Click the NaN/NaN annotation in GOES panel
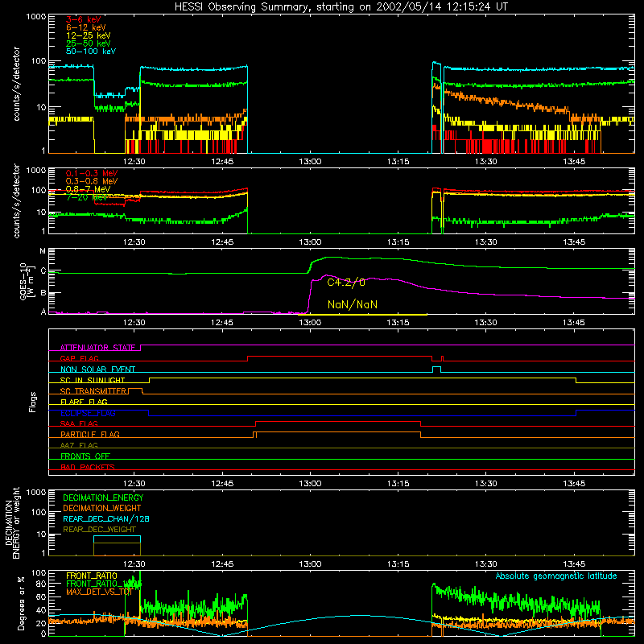The image size is (644, 644). click(353, 304)
